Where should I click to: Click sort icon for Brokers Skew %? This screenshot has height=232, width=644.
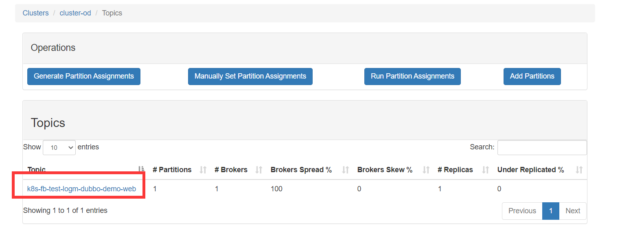[x=426, y=170]
